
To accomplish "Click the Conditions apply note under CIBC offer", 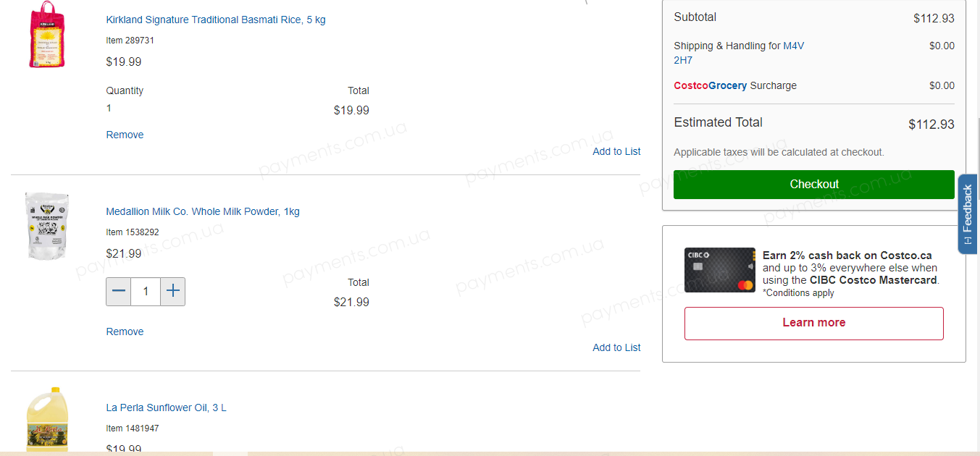I will (x=798, y=293).
